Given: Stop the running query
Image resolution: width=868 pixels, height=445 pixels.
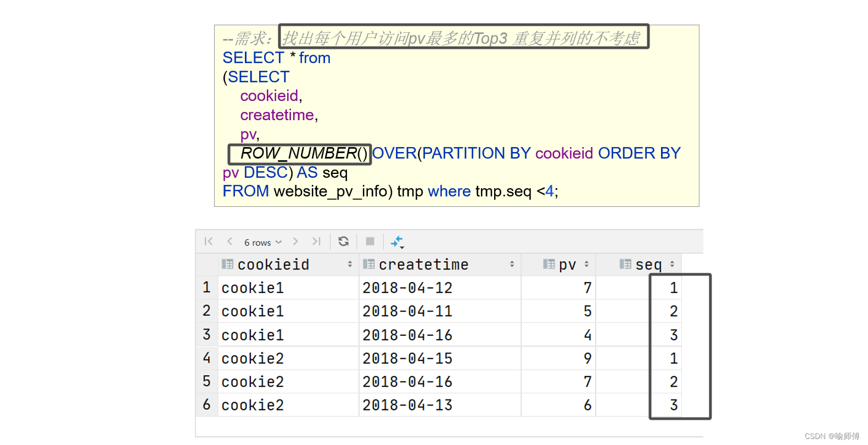Looking at the screenshot, I should coord(370,241).
